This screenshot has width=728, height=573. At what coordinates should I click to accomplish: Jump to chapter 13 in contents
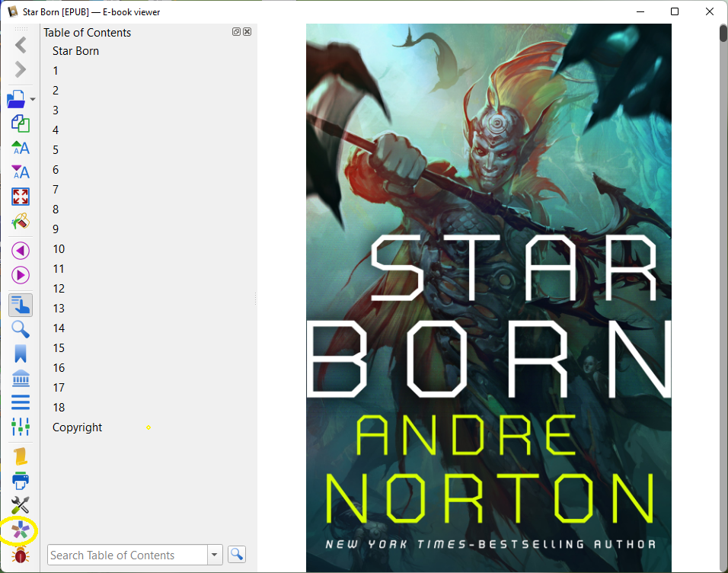[59, 309]
